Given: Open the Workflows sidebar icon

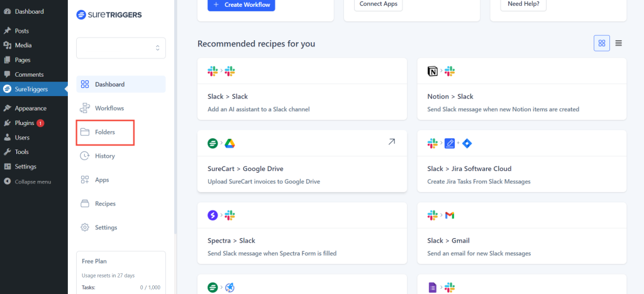Looking at the screenshot, I should click(x=85, y=108).
